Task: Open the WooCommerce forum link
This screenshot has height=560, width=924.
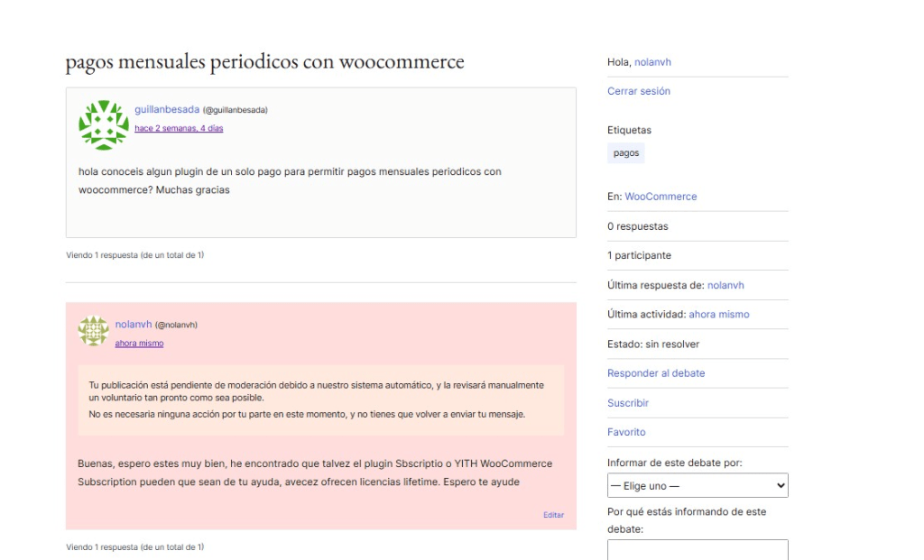Action: (x=661, y=197)
